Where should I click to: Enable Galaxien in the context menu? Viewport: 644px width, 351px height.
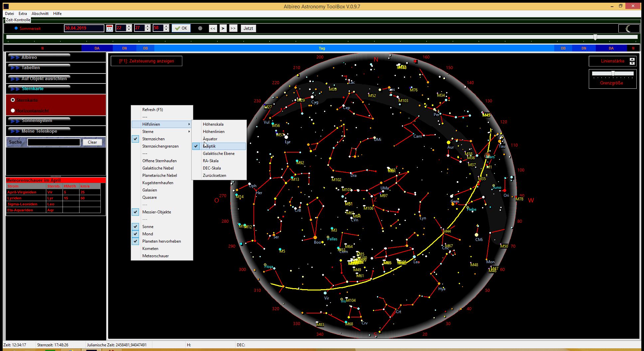(x=162, y=190)
